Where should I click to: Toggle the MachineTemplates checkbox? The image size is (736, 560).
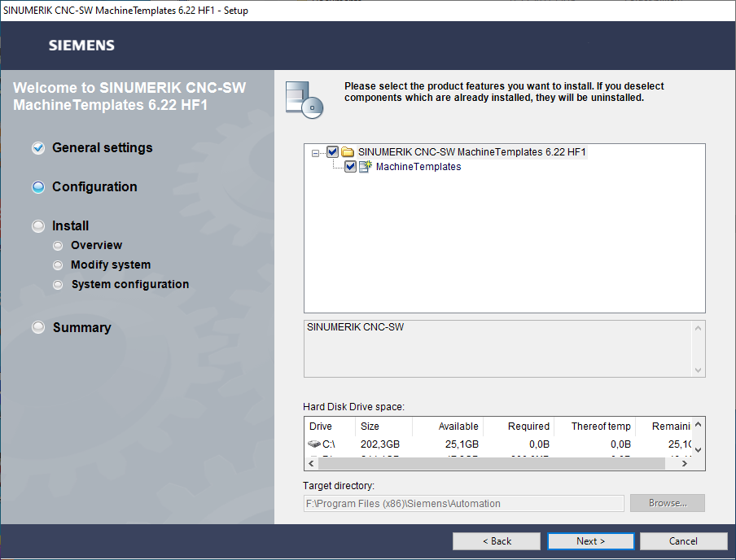click(x=350, y=167)
